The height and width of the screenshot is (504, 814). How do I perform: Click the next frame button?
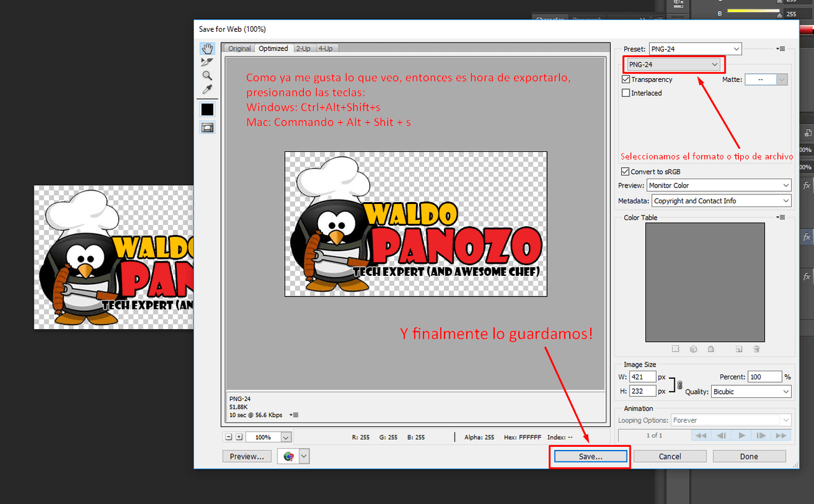point(761,435)
